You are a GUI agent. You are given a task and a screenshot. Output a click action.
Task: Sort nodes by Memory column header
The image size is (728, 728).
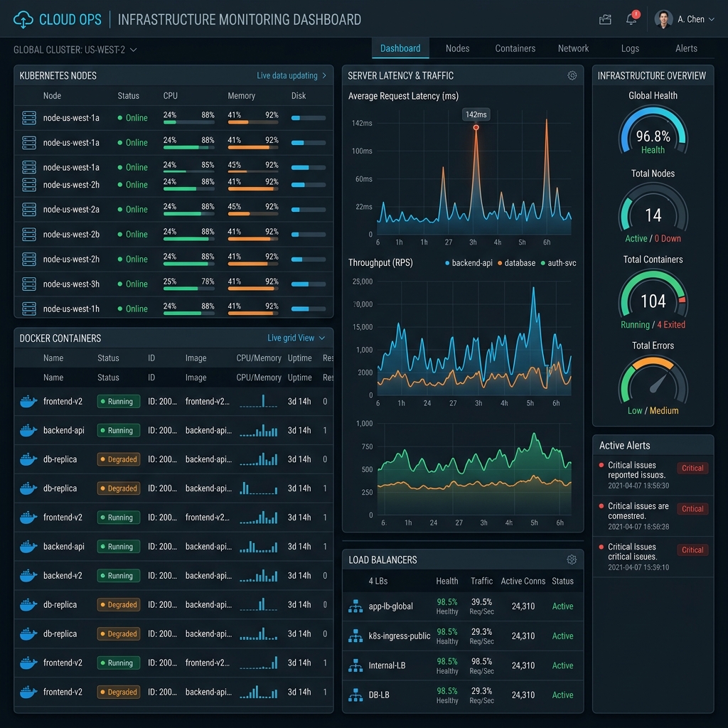(x=241, y=96)
